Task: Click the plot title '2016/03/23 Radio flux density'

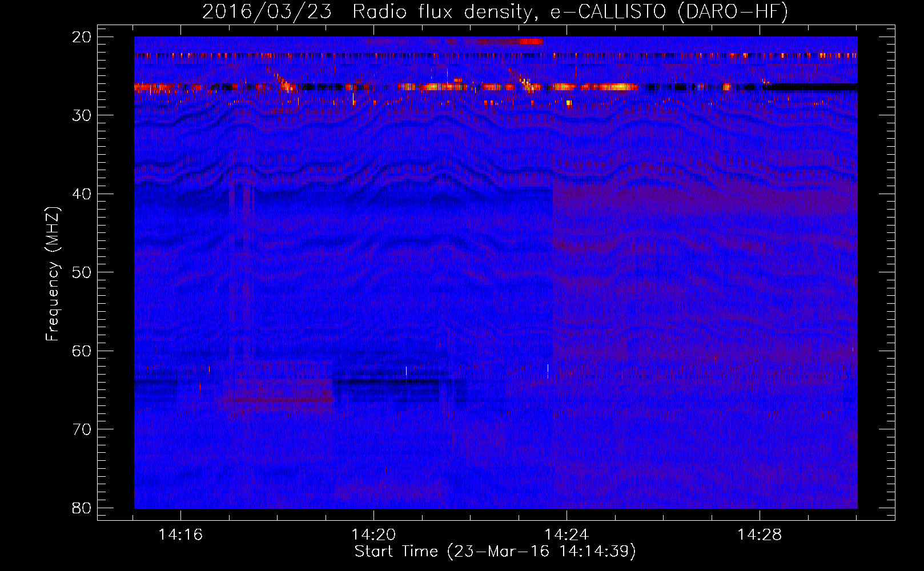Action: [495, 11]
